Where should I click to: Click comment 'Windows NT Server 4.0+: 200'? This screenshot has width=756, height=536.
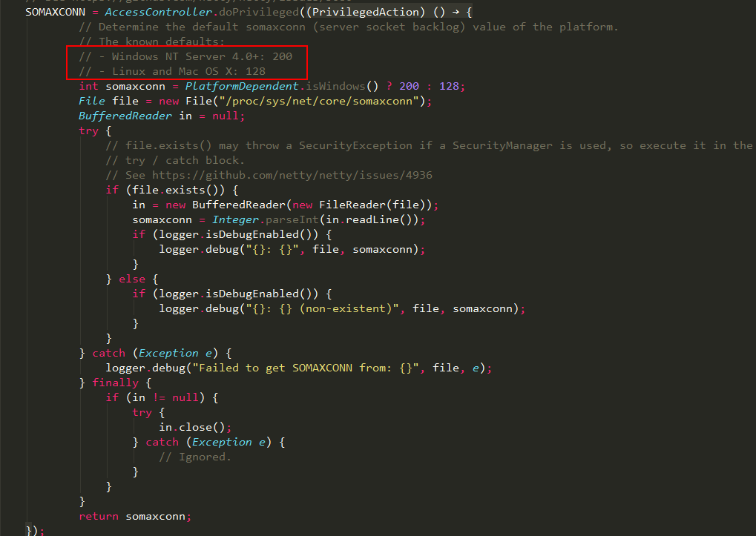(185, 57)
